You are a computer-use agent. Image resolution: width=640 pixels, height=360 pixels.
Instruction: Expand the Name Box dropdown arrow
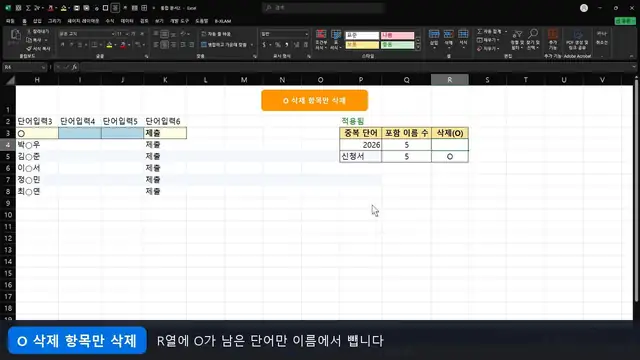click(43, 67)
